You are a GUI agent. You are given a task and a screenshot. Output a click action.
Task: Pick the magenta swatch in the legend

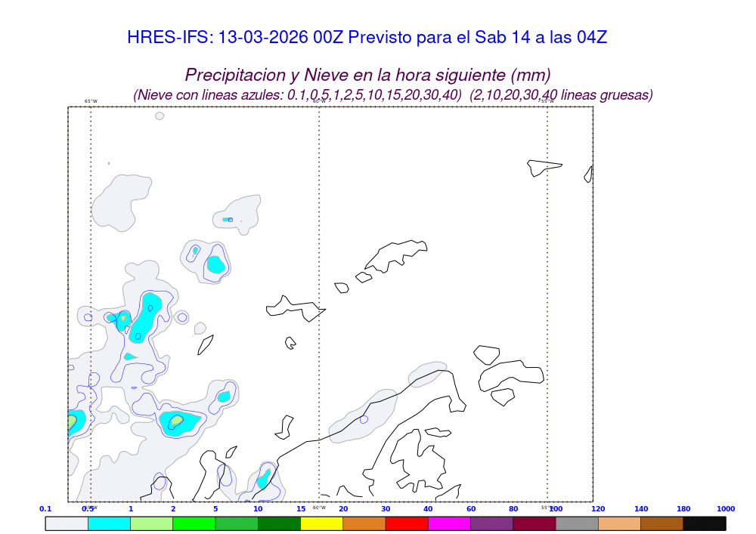point(449,523)
